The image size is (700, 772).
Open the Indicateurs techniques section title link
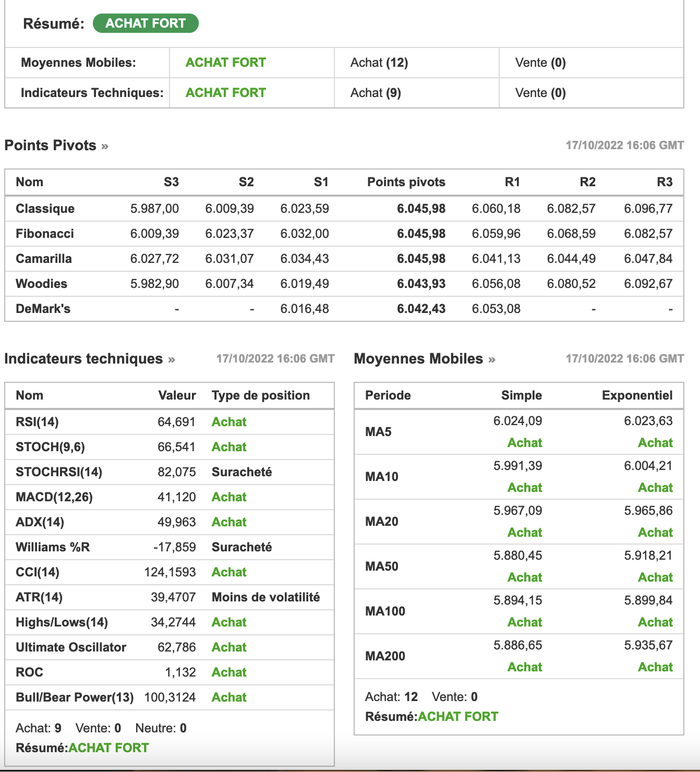pyautogui.click(x=83, y=359)
